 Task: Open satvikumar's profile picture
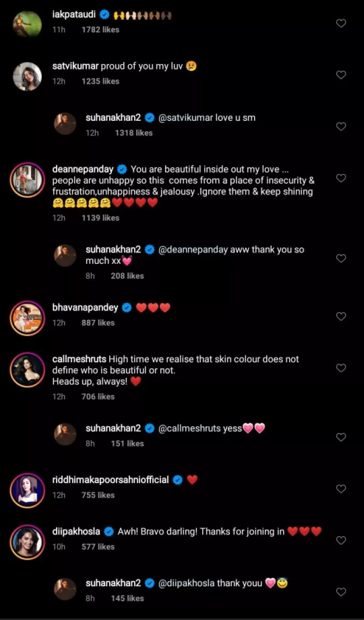[x=27, y=76]
